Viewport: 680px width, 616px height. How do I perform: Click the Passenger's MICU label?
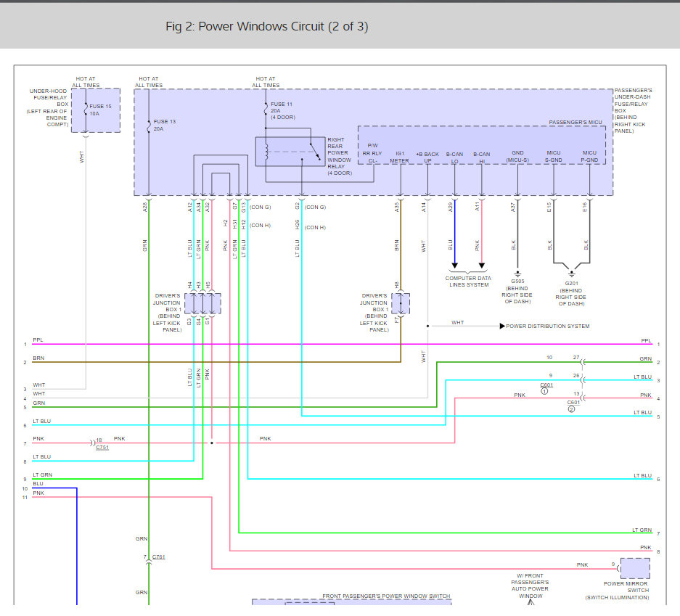(575, 122)
